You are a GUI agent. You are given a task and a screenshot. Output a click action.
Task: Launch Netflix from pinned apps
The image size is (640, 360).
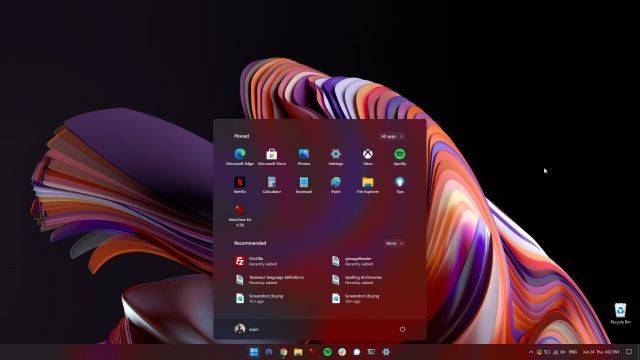click(x=240, y=185)
